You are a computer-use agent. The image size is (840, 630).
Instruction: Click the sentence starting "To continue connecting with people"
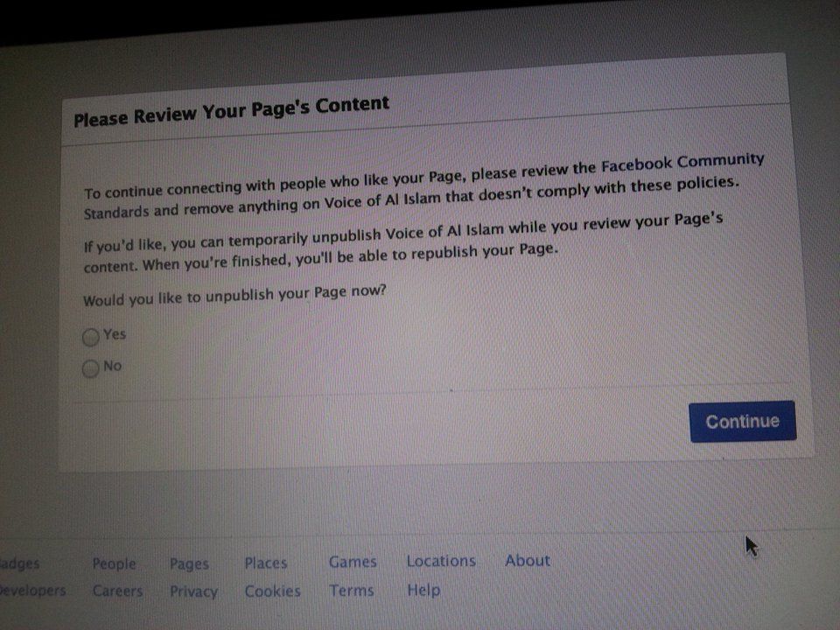click(x=423, y=185)
